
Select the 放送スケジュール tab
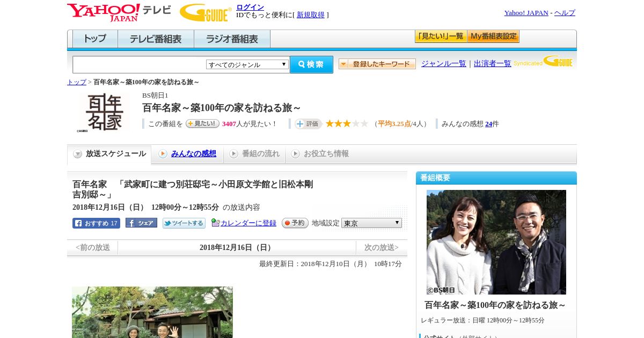click(109, 154)
